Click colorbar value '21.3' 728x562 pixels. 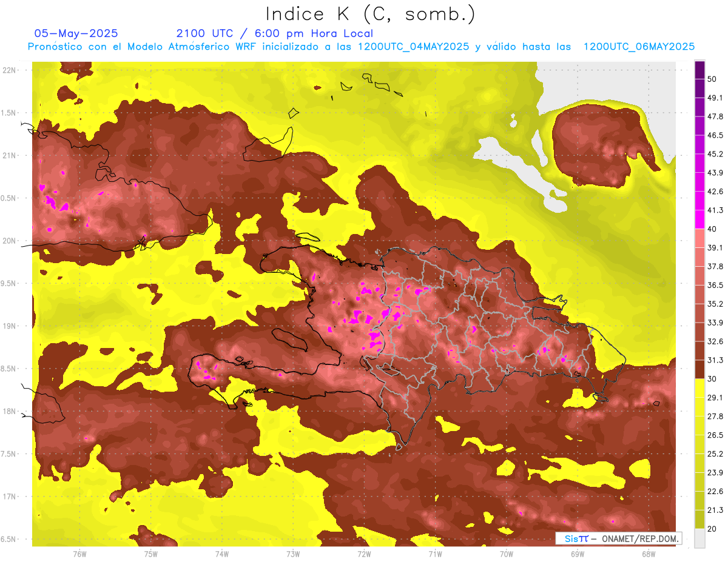(x=715, y=510)
